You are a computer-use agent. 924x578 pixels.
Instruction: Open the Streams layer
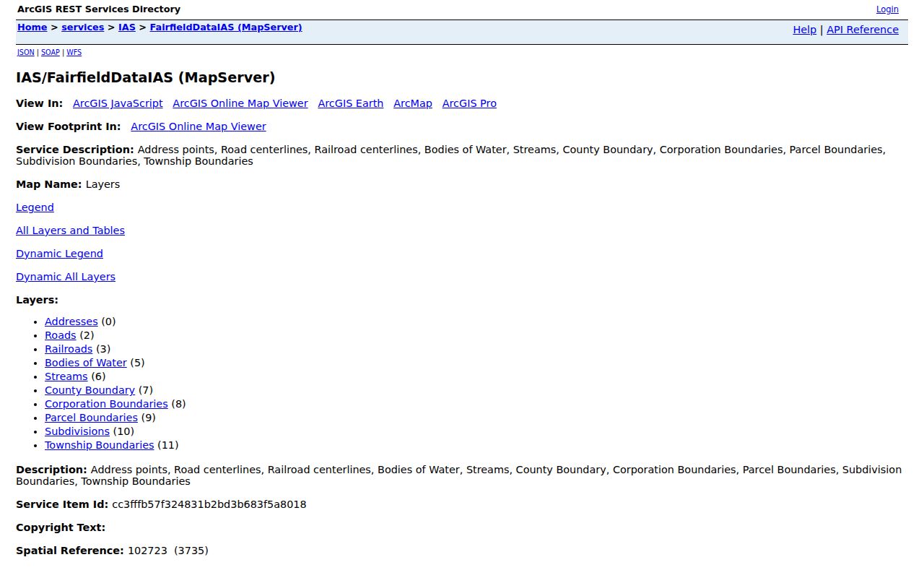click(66, 376)
